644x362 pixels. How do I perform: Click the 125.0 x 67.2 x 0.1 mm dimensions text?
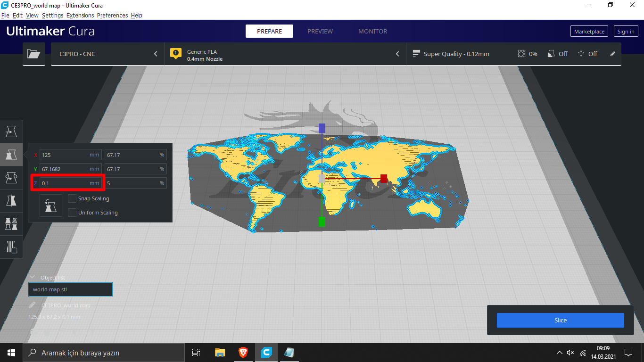[54, 317]
